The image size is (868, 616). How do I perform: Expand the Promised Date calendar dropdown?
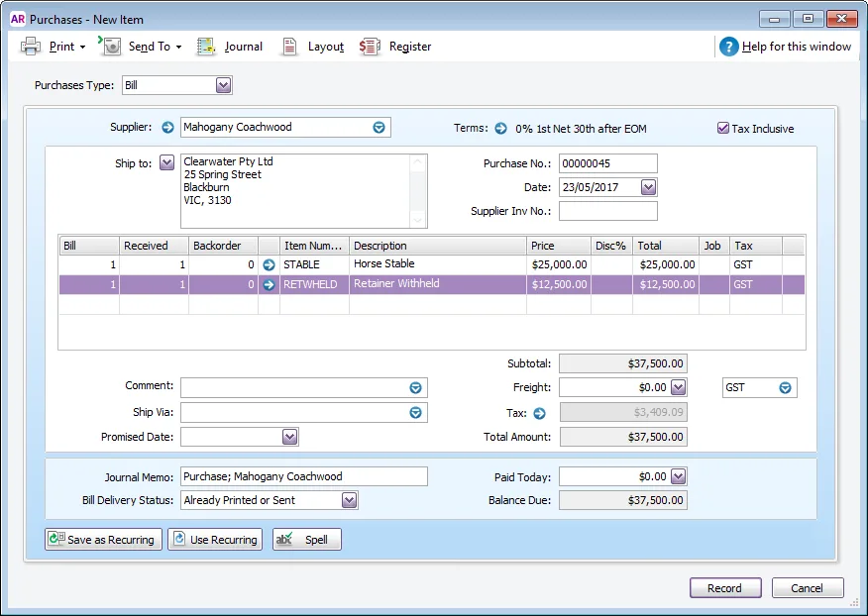[x=289, y=437]
